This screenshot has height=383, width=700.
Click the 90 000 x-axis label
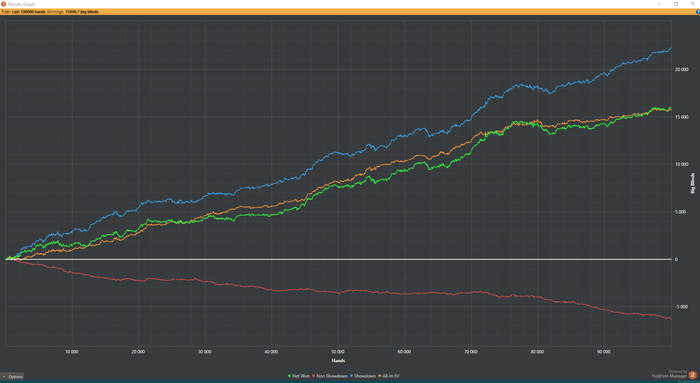coord(604,352)
